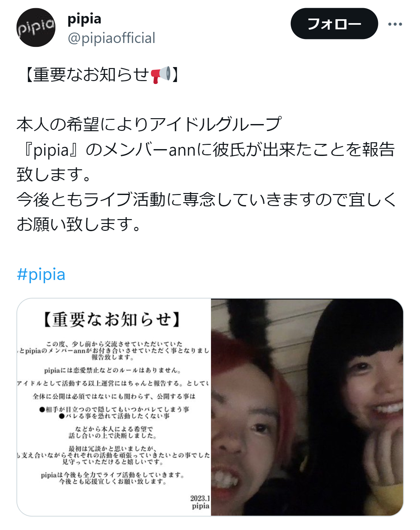Screen dimensions: 420x530
Task: Open the #pipia hashtag link
Action: pyautogui.click(x=41, y=274)
